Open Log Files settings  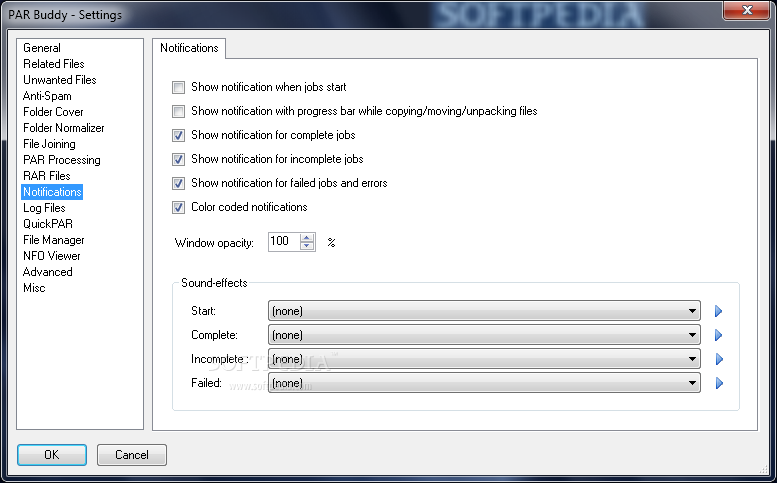[x=45, y=208]
